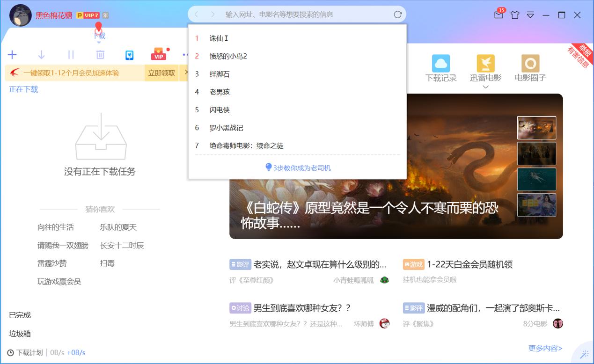594x364 pixels.
Task: Open the 已完成 section
Action: [x=20, y=315]
